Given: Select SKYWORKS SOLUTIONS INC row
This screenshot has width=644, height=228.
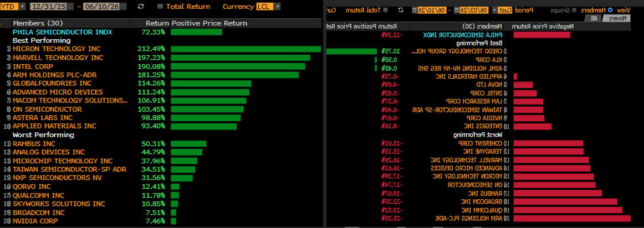Looking at the screenshot, I should pos(161,204).
